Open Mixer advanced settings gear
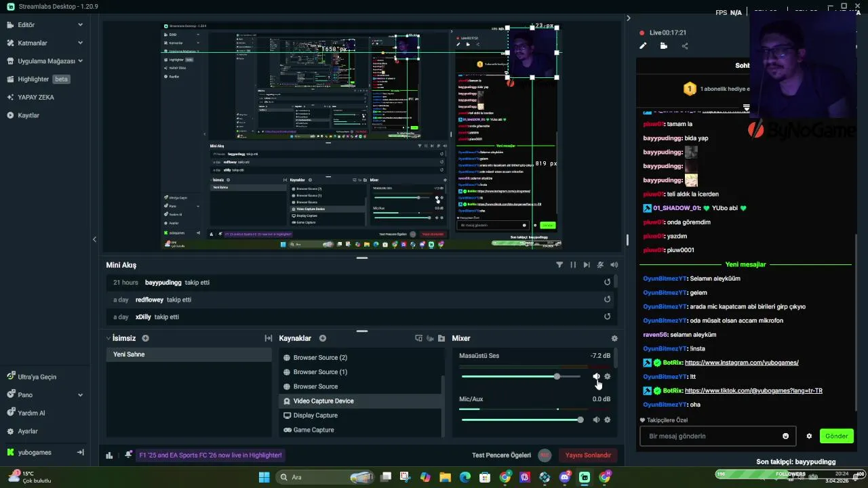 [x=614, y=338]
